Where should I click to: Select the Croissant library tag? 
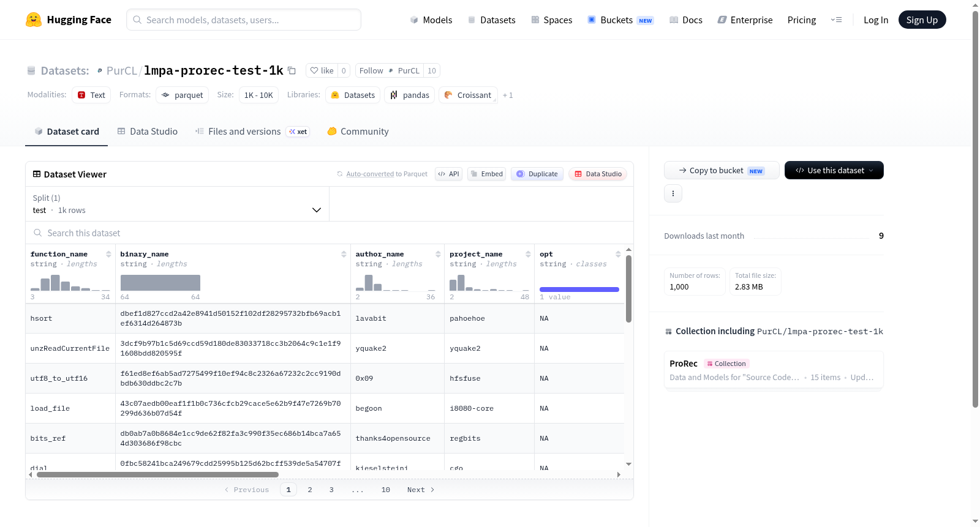468,95
